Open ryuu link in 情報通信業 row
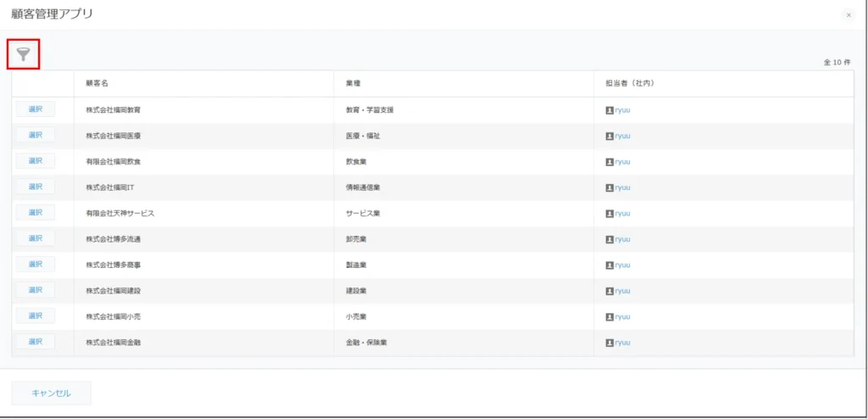This screenshot has height=419, width=868. [x=623, y=187]
